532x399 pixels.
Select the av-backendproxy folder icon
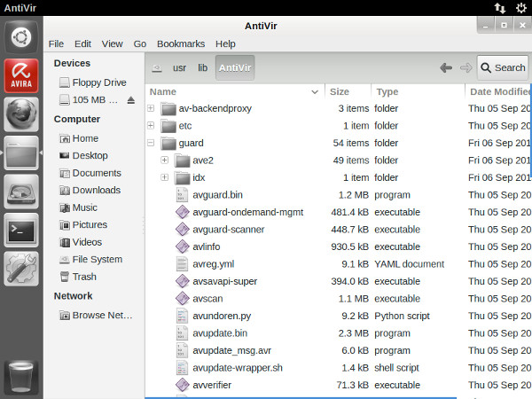coord(168,108)
